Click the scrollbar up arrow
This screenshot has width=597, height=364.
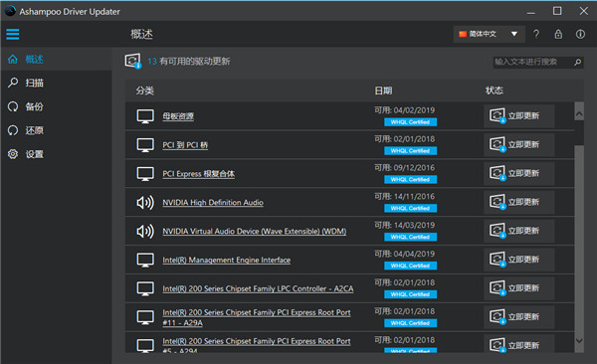click(579, 113)
